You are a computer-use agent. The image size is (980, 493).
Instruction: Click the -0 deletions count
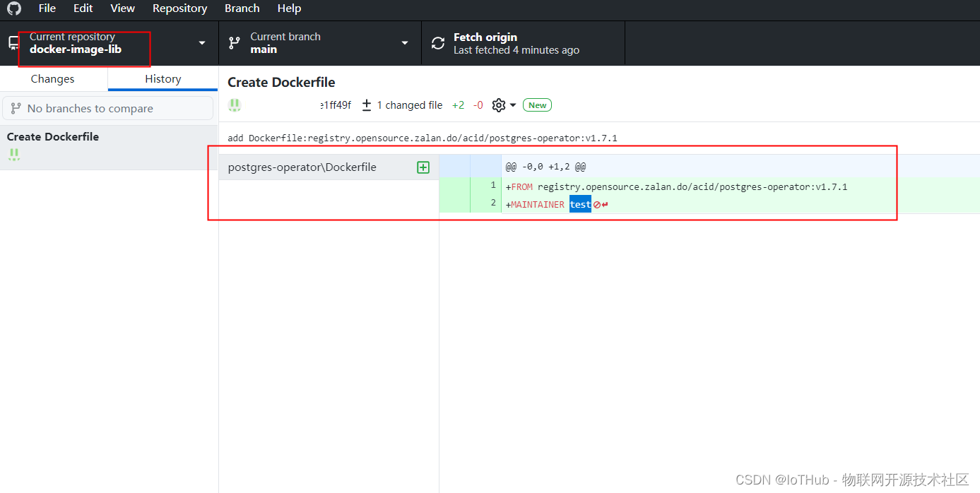coord(478,105)
